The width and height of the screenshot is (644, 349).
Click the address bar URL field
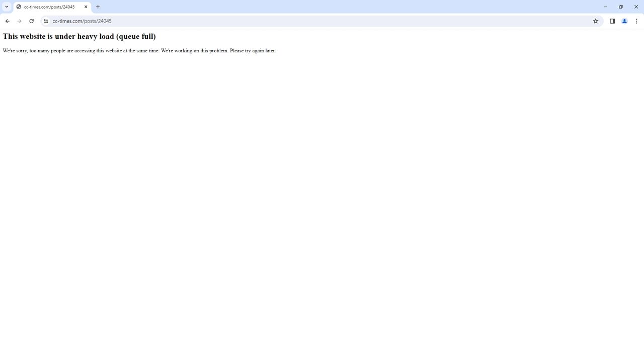point(302,21)
